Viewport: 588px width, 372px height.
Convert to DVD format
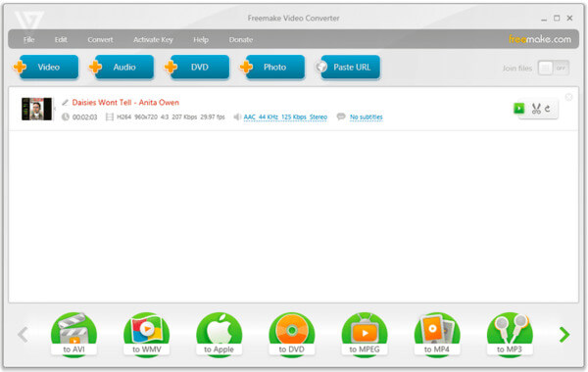point(292,335)
